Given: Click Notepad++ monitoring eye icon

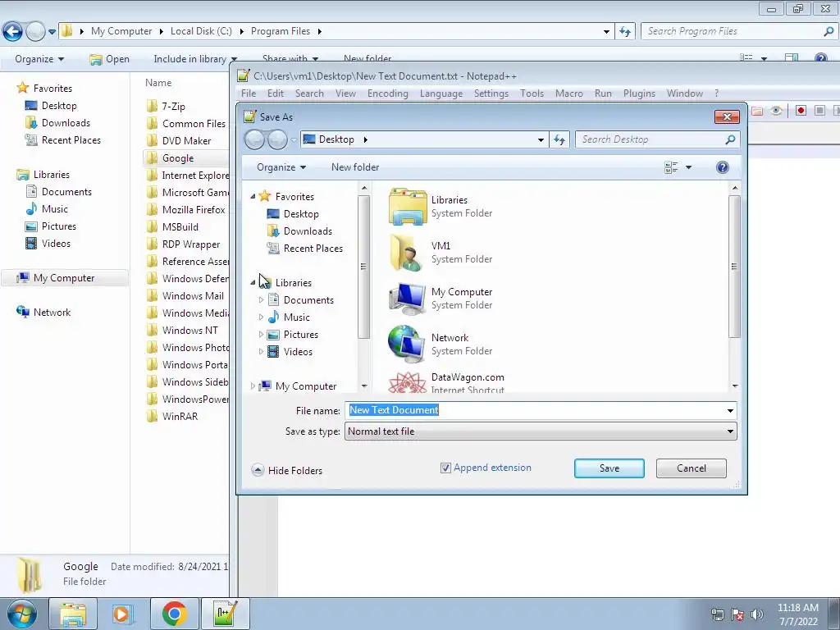Looking at the screenshot, I should tap(776, 111).
